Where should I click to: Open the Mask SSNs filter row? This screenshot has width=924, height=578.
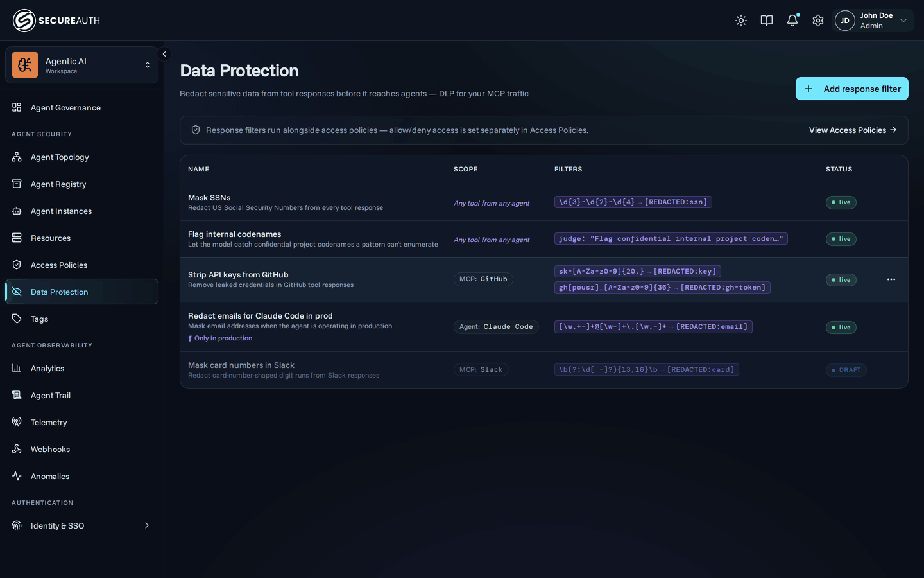click(x=544, y=202)
